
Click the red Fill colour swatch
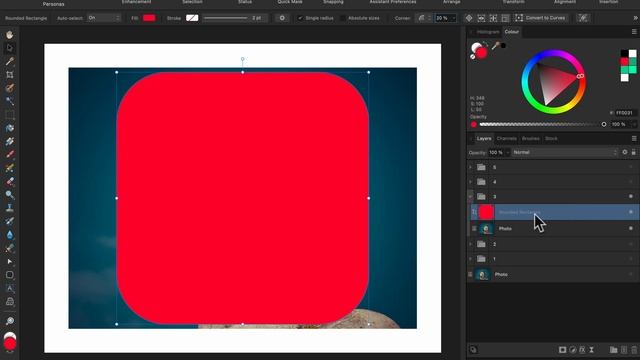[x=149, y=18]
